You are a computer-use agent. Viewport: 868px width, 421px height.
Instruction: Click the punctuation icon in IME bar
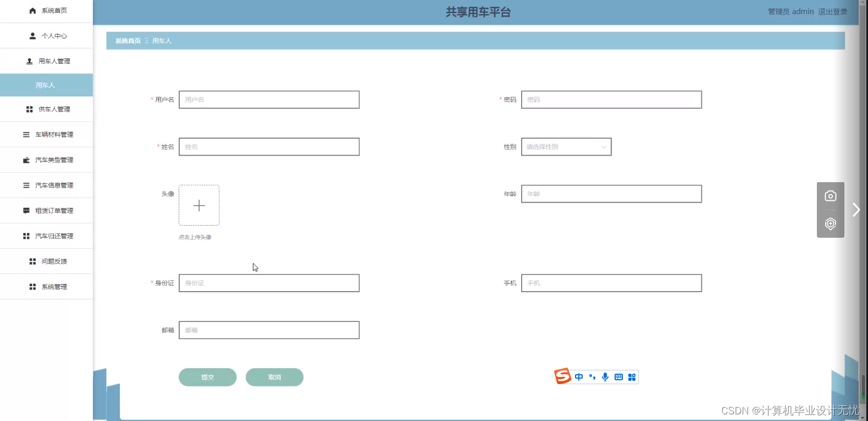click(592, 377)
